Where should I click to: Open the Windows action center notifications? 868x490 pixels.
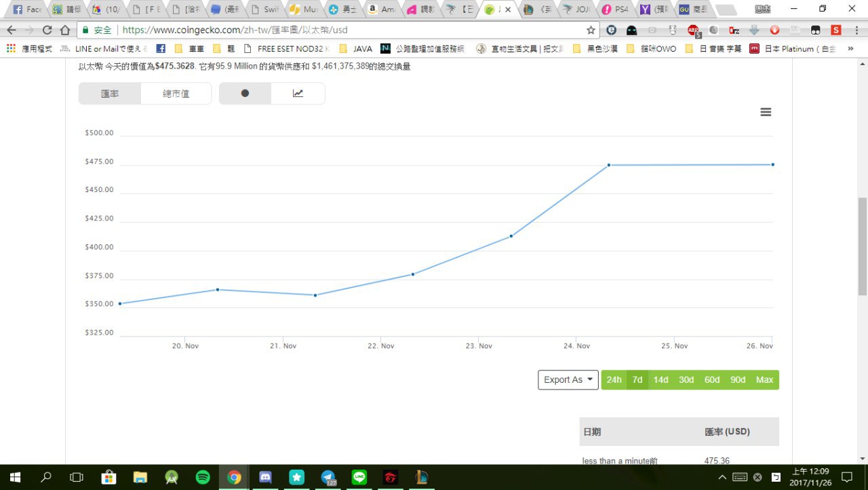tap(846, 477)
